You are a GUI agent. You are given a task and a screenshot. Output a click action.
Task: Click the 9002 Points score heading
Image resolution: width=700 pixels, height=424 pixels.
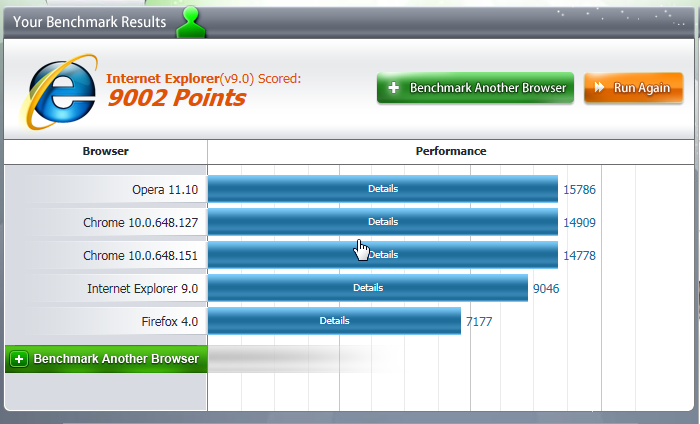pyautogui.click(x=176, y=98)
